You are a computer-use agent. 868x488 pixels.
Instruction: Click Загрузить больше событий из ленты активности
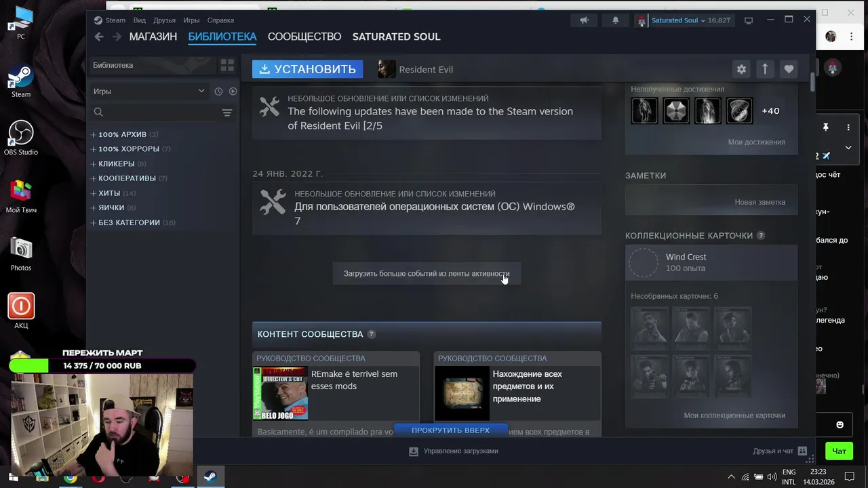(x=427, y=274)
